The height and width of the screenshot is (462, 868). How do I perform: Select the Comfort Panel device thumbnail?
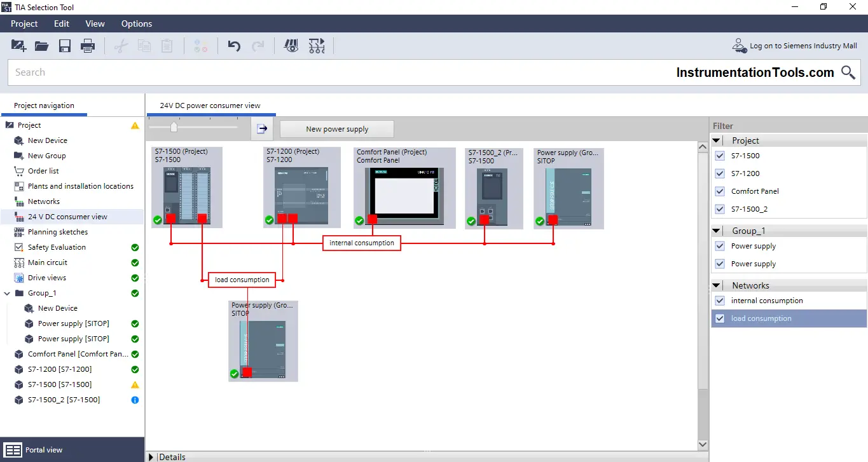[x=404, y=187]
